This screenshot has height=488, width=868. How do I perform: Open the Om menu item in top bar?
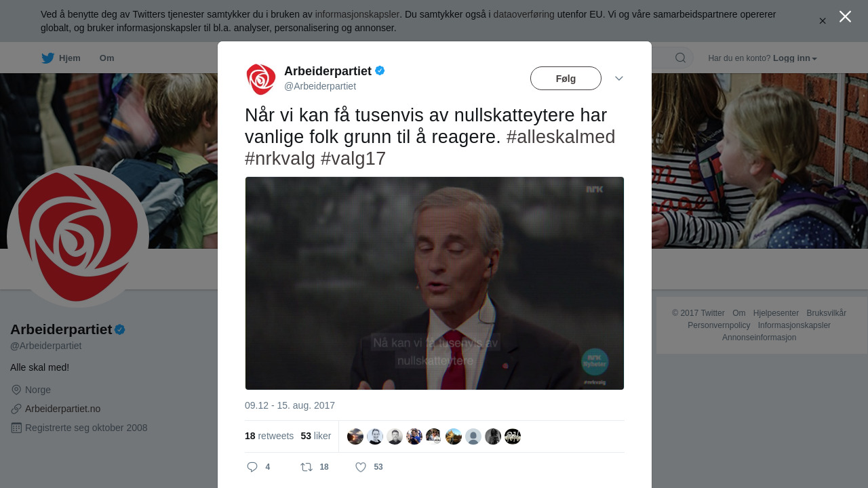[106, 58]
